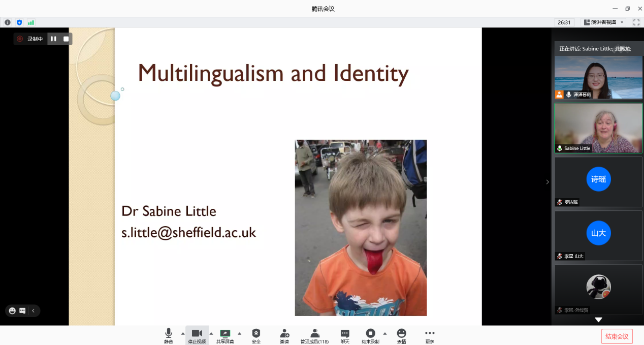Open the 安全 (Security) shield icon

[256, 333]
